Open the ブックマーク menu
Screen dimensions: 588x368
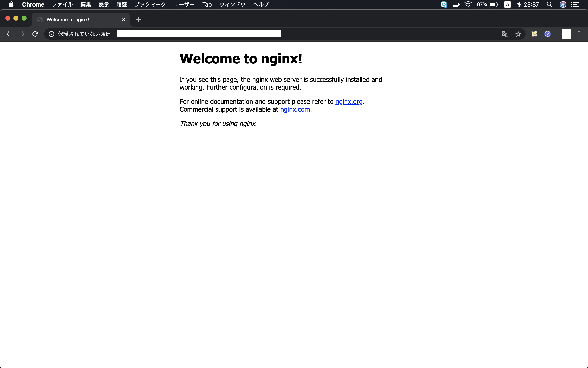pos(150,4)
